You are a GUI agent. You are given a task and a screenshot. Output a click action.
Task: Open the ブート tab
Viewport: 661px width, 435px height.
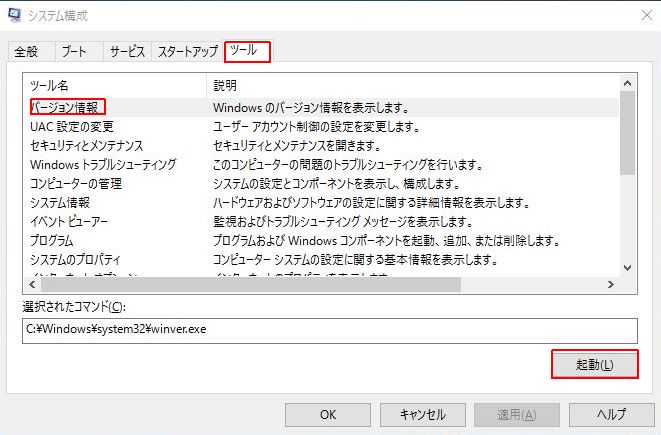tap(73, 52)
